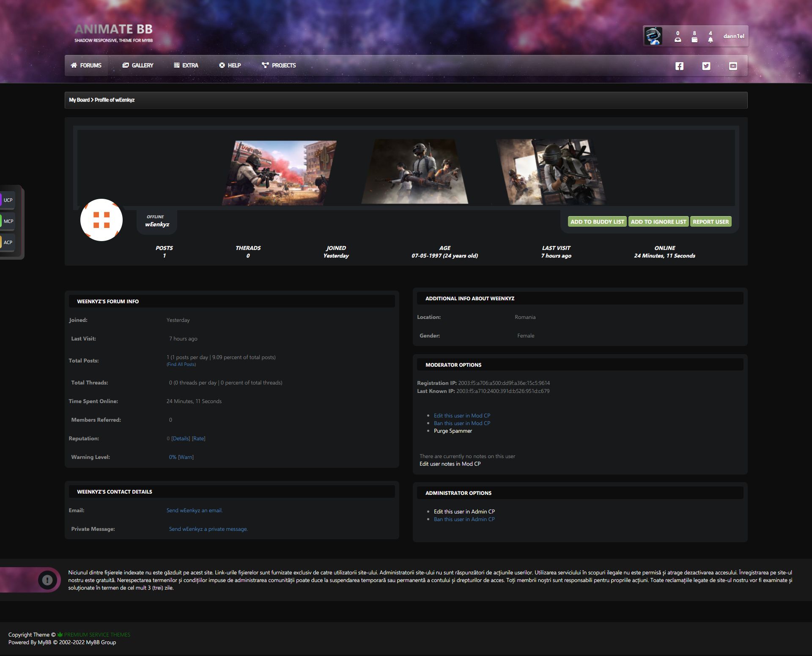Click the Find All Posts link

click(181, 365)
